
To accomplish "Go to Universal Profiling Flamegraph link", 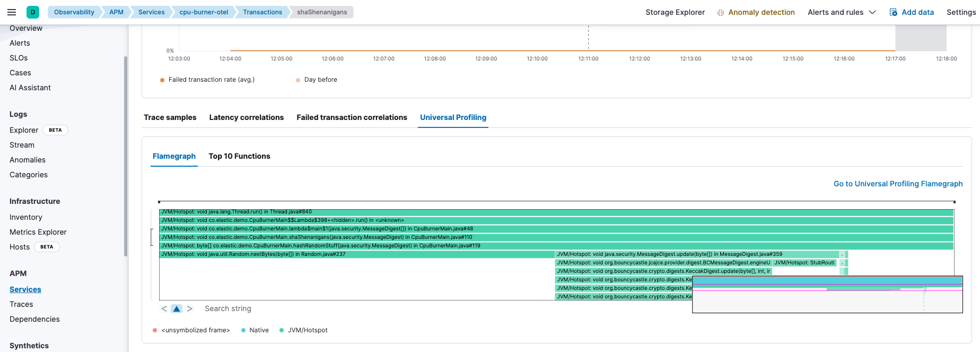I will click(x=898, y=184).
